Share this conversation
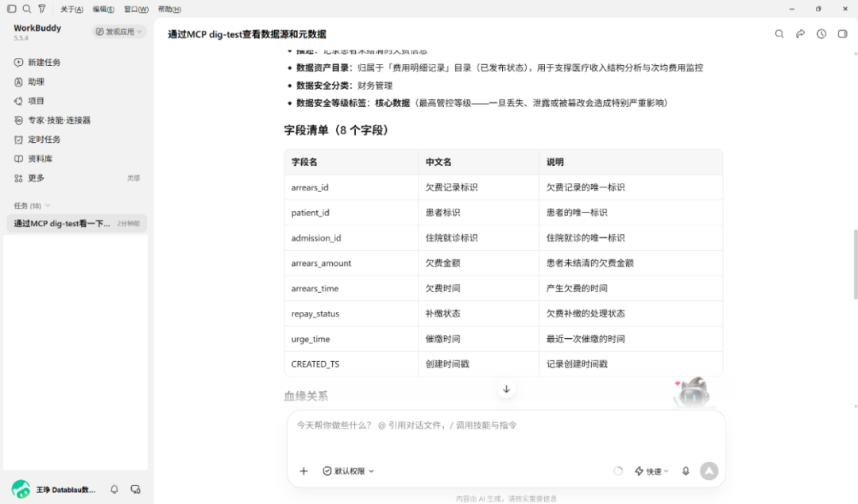The height and width of the screenshot is (504, 858). tap(800, 34)
